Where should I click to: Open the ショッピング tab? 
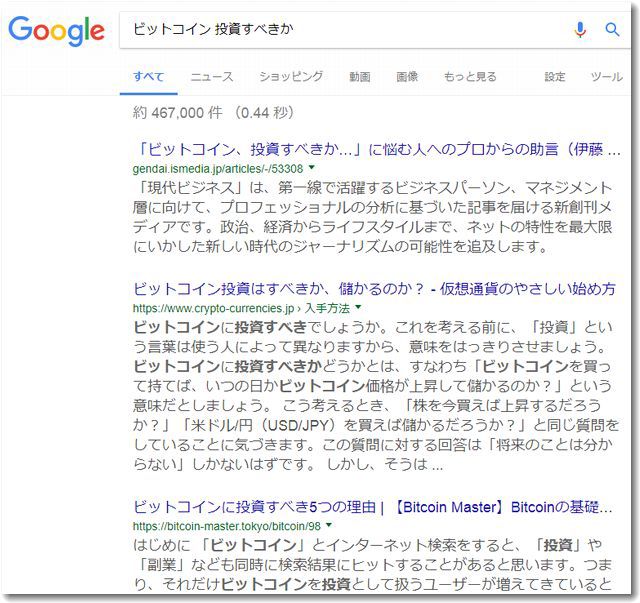coord(291,77)
